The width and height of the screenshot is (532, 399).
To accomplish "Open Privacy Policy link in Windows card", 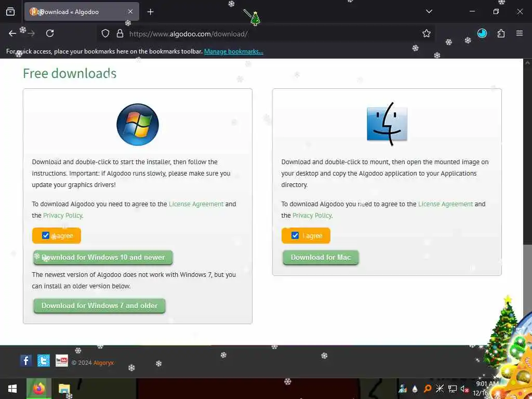I will (x=63, y=216).
